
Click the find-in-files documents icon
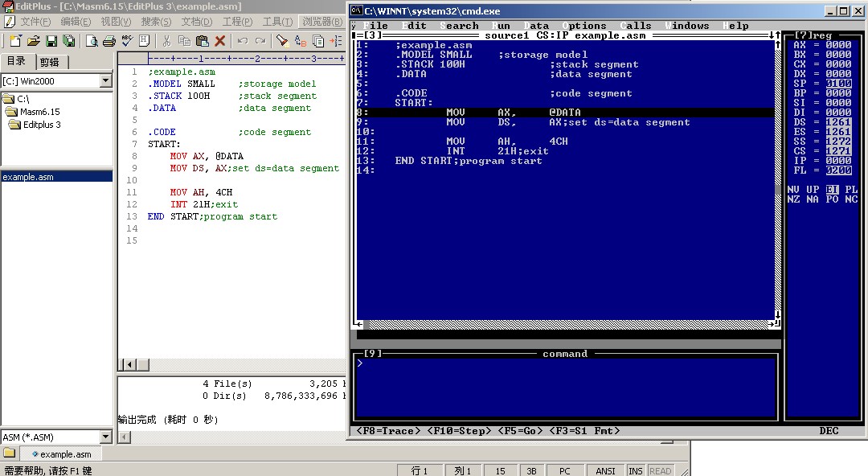[x=318, y=40]
